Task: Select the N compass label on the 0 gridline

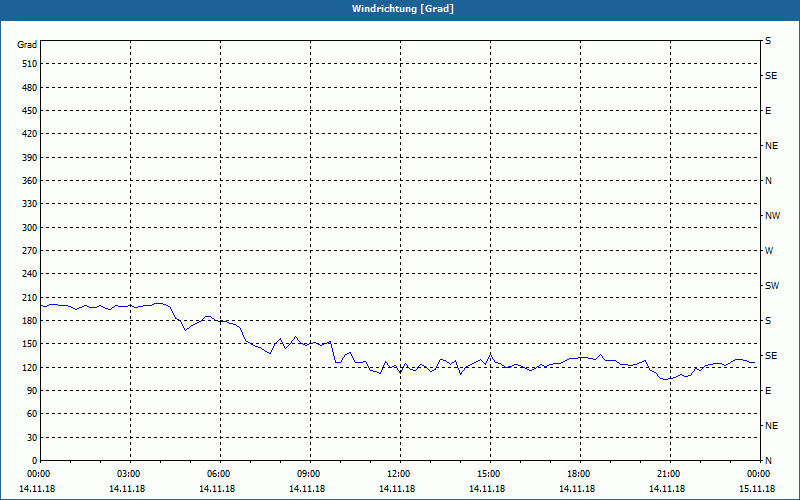Action: 768,460
